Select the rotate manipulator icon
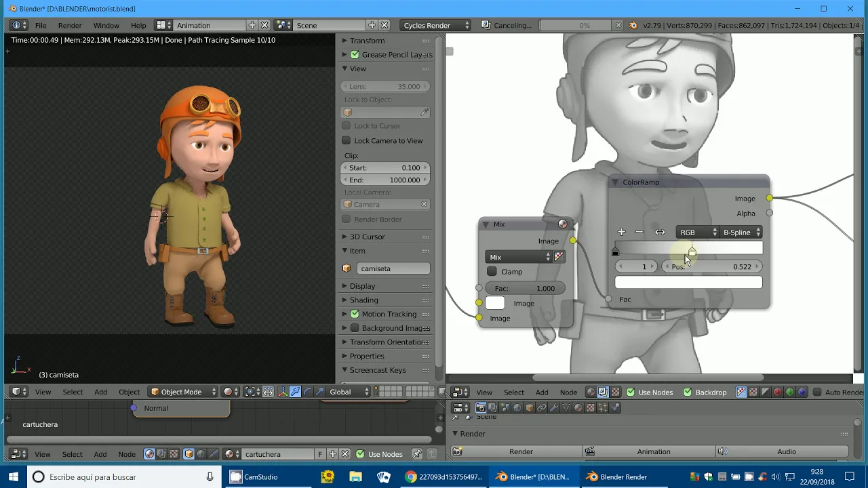 308,392
